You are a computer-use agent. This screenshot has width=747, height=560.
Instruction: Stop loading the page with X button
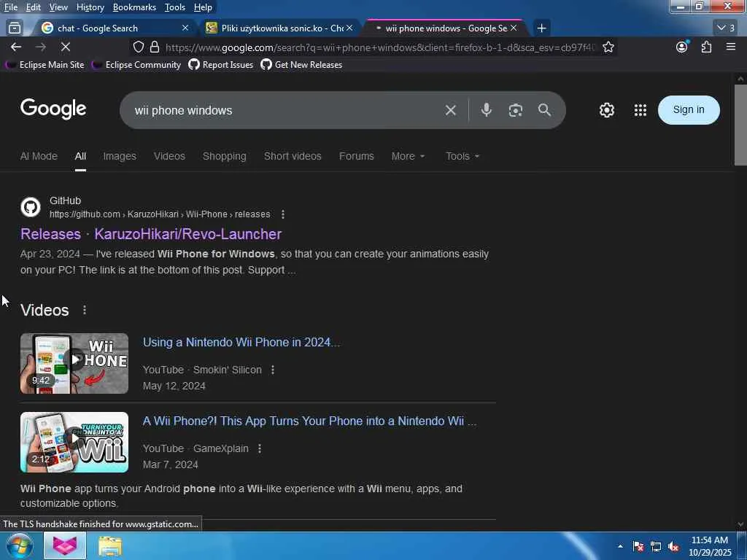click(65, 47)
